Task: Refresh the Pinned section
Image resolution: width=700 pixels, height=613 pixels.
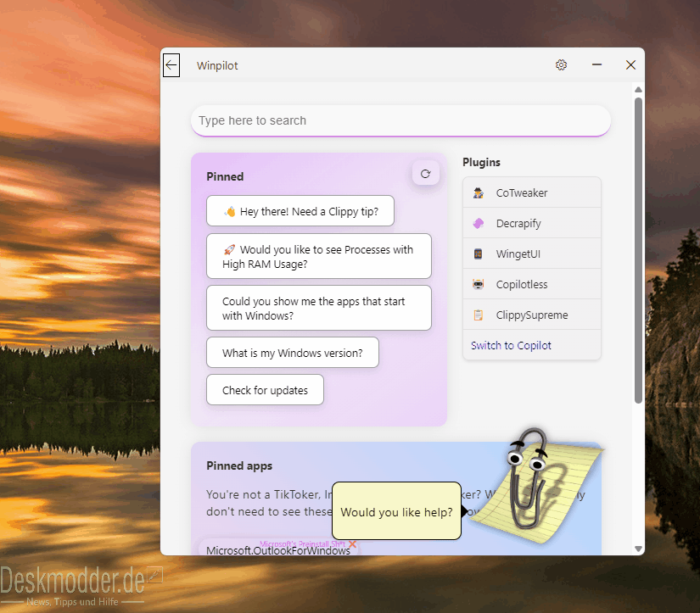Action: [425, 174]
